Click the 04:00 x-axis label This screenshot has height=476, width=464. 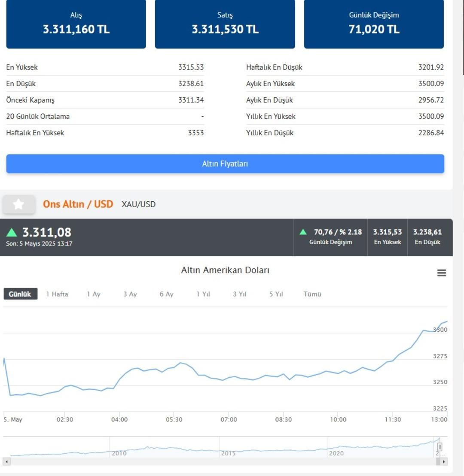pyautogui.click(x=119, y=419)
